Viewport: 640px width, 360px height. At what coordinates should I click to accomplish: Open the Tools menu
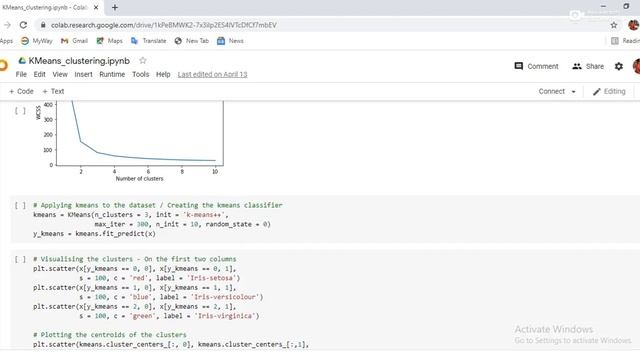pyautogui.click(x=140, y=74)
